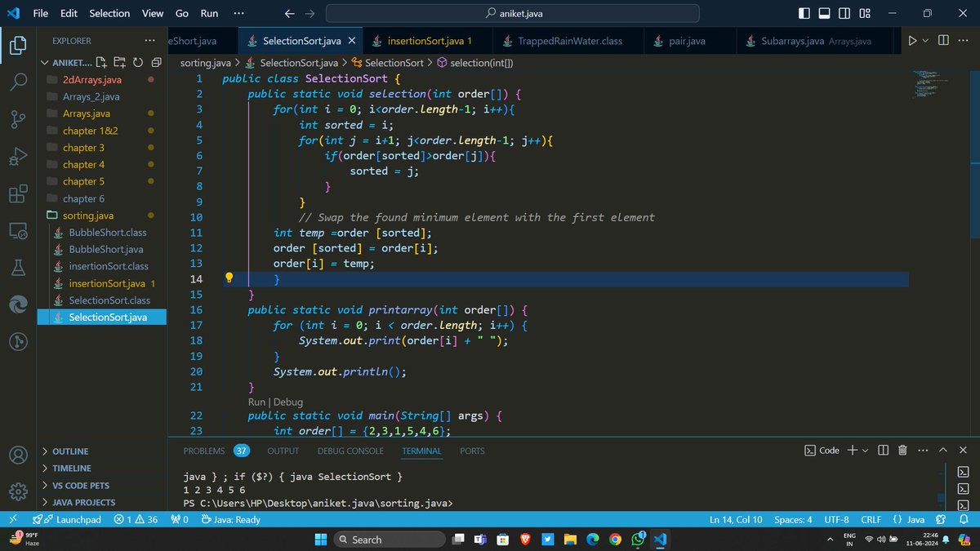Kill the terminal with trash icon
The height and width of the screenshot is (551, 980).
coord(902,450)
